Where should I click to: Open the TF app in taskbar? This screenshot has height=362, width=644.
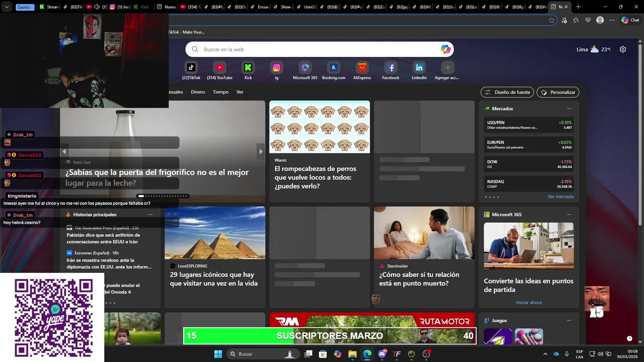click(396, 354)
